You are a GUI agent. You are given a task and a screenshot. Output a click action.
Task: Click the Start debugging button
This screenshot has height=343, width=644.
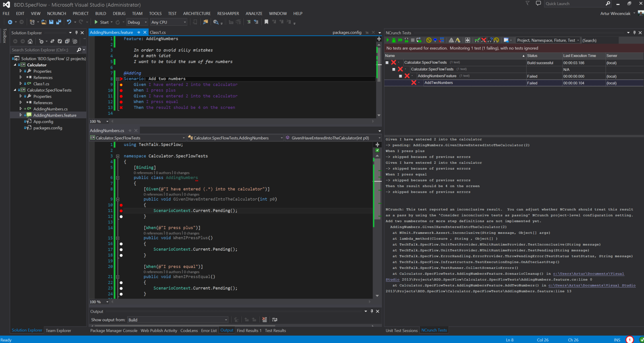point(101,22)
